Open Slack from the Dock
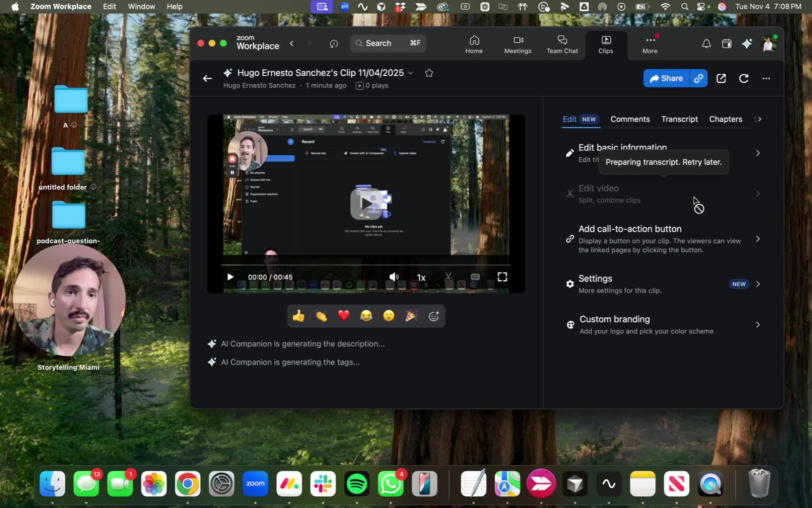This screenshot has height=508, width=812. pos(323,484)
